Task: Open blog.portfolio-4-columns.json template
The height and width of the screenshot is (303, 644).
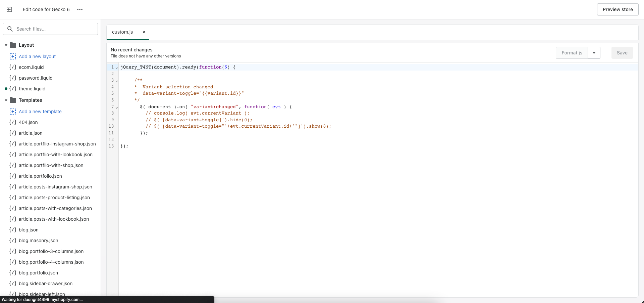Action: pyautogui.click(x=51, y=262)
